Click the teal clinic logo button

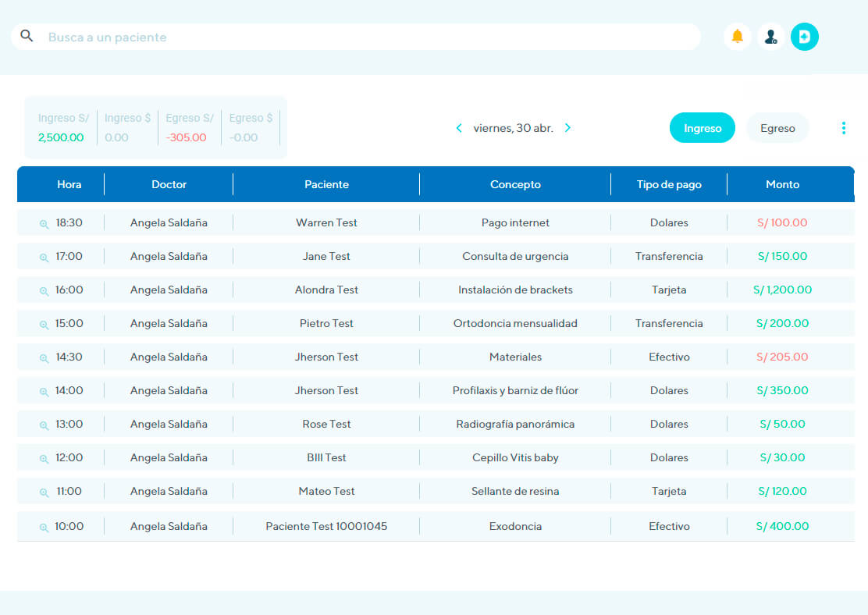pyautogui.click(x=804, y=37)
